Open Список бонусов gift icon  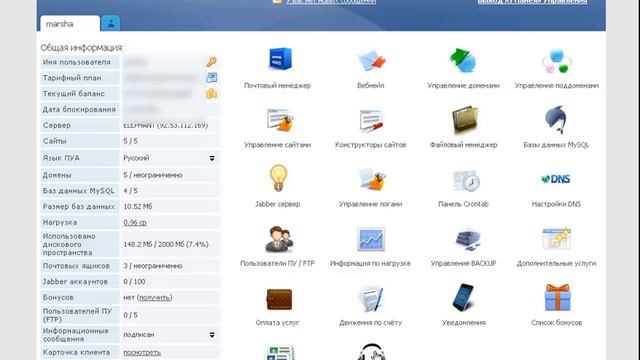tap(557, 298)
